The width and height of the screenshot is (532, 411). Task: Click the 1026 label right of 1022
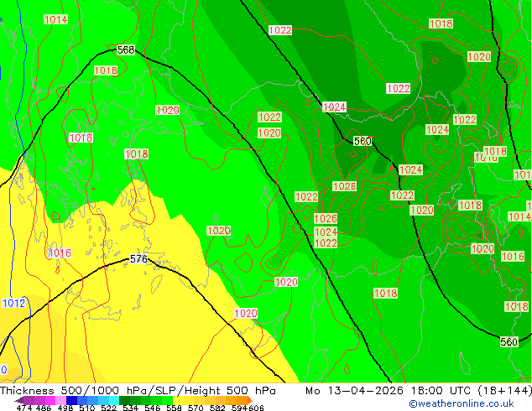click(344, 186)
